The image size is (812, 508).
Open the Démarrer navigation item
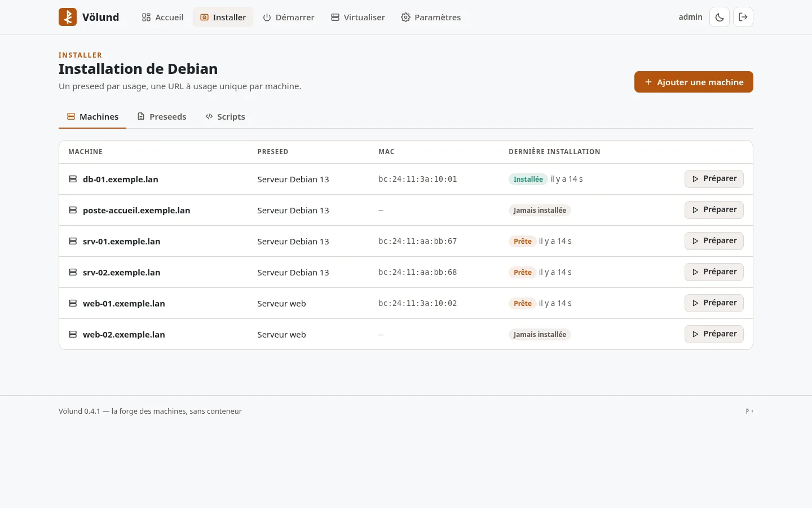pyautogui.click(x=289, y=17)
